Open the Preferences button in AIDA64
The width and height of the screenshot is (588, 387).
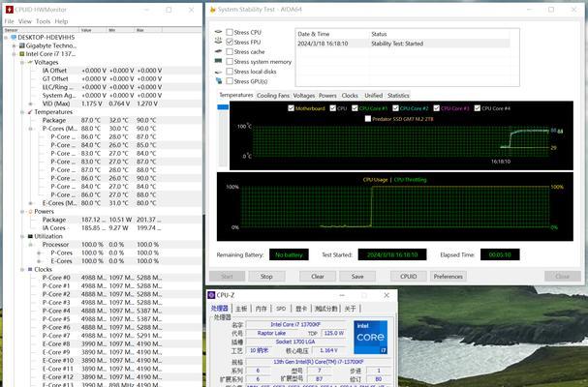pyautogui.click(x=449, y=277)
